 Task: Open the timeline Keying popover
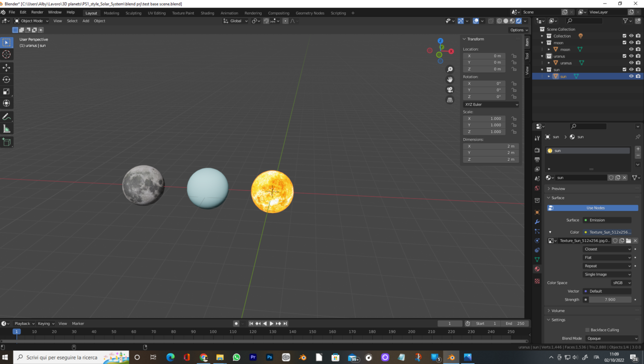click(46, 323)
